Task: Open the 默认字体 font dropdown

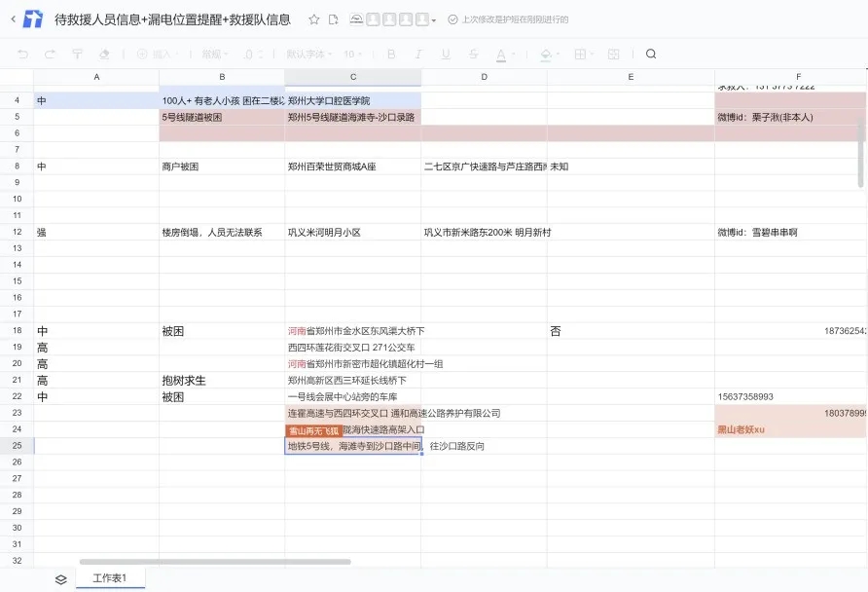Action: click(x=308, y=54)
